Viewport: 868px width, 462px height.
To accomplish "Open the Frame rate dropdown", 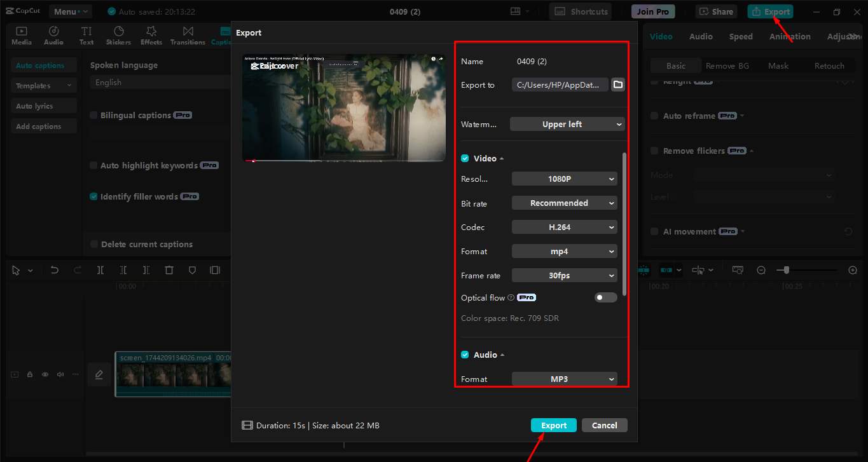I will (564, 275).
